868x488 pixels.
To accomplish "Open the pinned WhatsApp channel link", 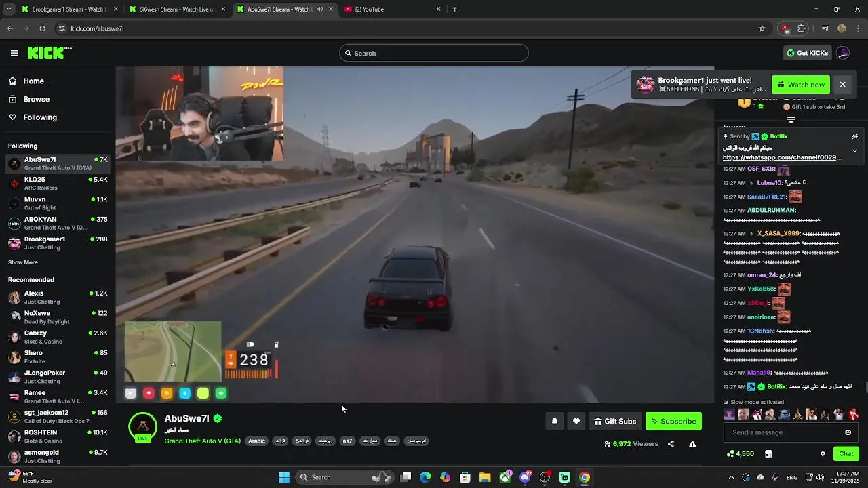I will [x=782, y=157].
